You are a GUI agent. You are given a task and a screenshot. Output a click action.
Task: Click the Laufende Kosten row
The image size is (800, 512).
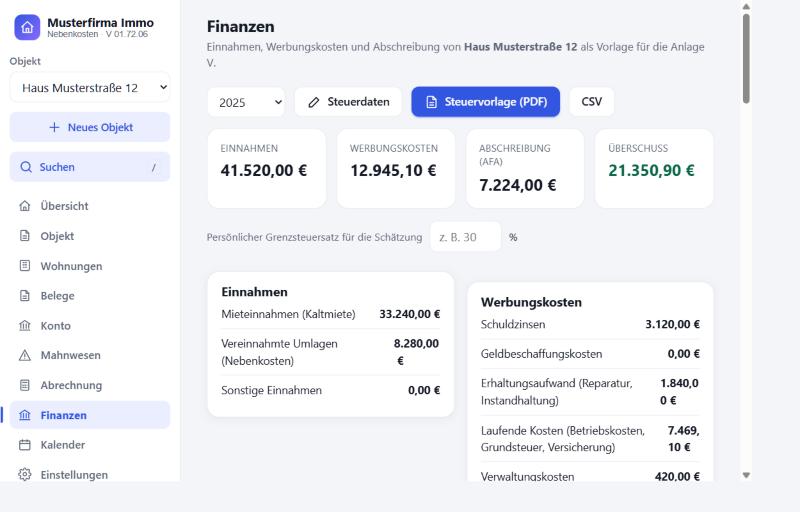pyautogui.click(x=590, y=439)
